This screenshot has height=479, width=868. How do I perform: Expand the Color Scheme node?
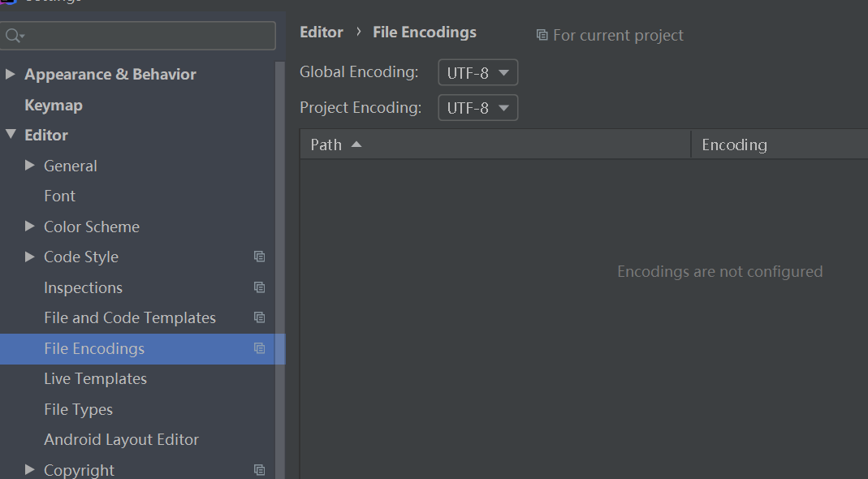(30, 227)
